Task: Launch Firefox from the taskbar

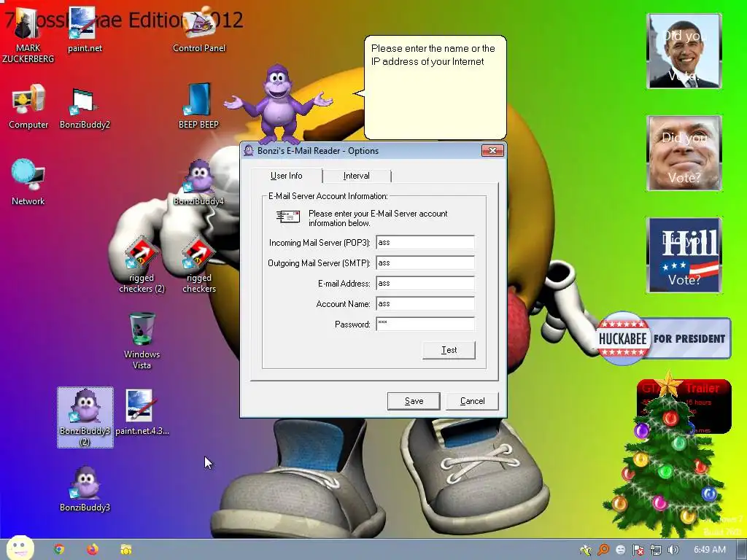Action: 93,550
